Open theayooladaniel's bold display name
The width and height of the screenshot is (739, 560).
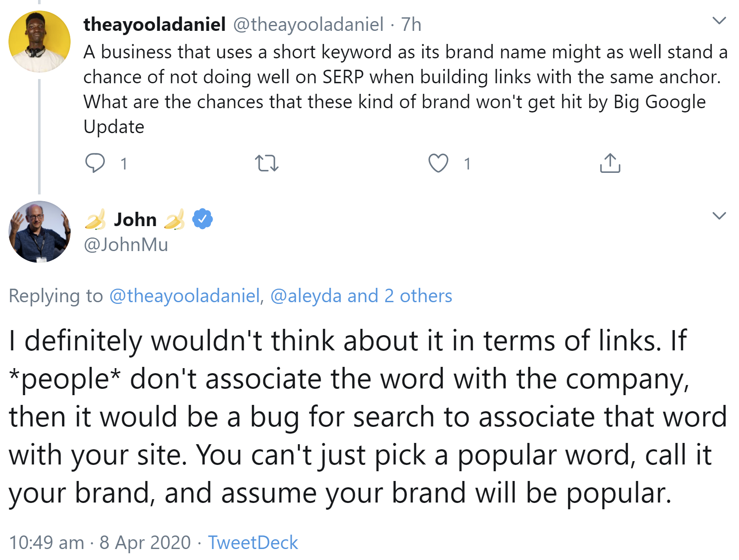(154, 25)
